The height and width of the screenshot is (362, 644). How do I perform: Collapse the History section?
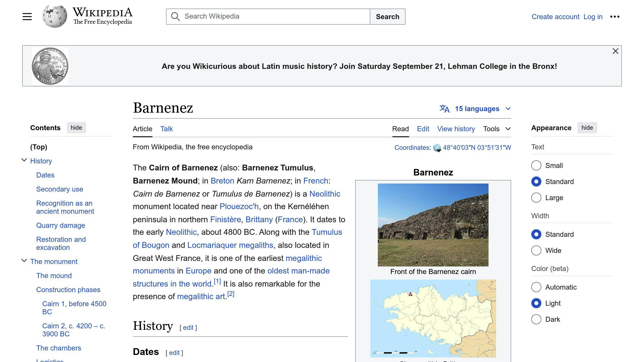pyautogui.click(x=24, y=160)
